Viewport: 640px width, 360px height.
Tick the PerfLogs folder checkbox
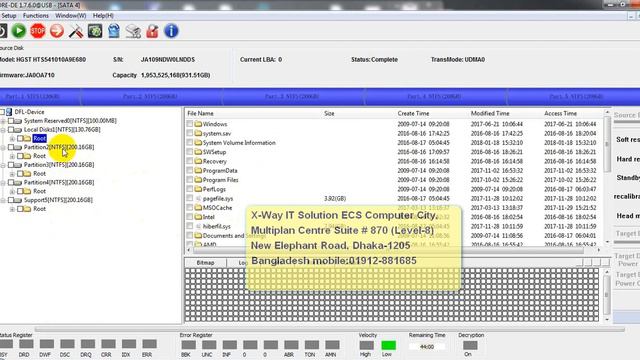(190, 189)
